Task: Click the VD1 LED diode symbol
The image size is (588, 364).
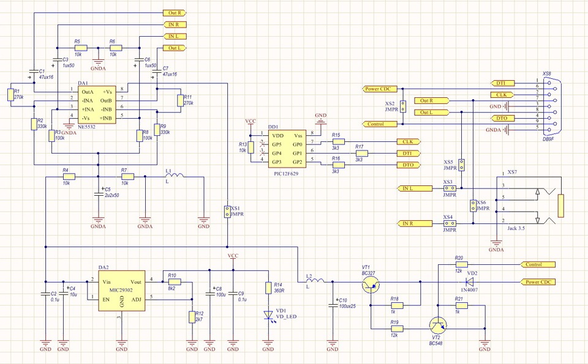Action: [268, 315]
